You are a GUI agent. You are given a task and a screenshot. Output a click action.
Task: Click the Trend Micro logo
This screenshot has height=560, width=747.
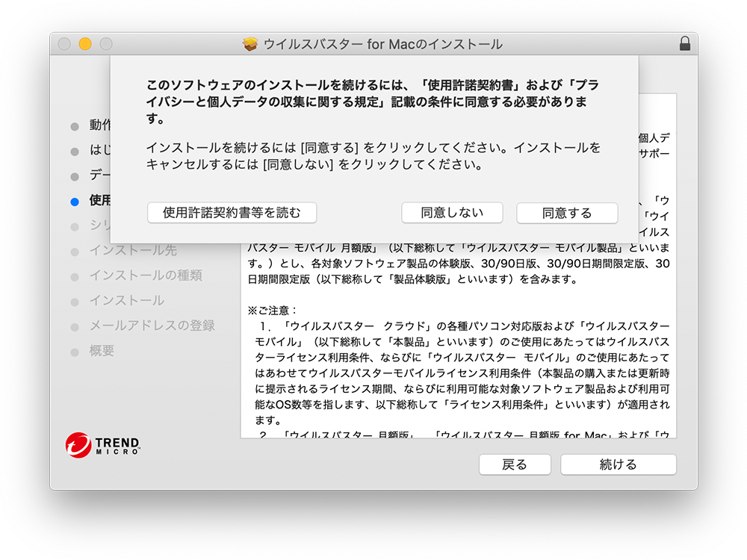click(x=102, y=445)
